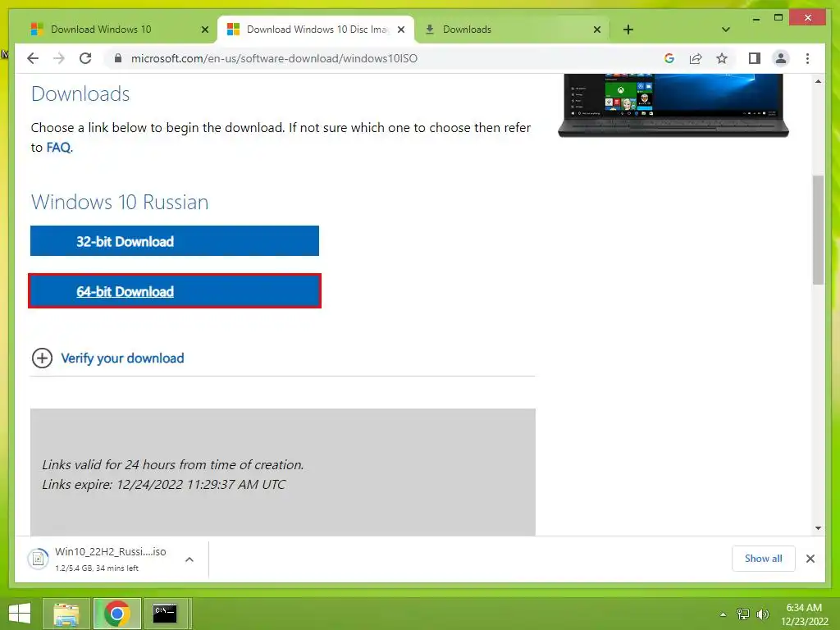Open the Chrome profile avatar menu
The image size is (840, 630).
781,58
